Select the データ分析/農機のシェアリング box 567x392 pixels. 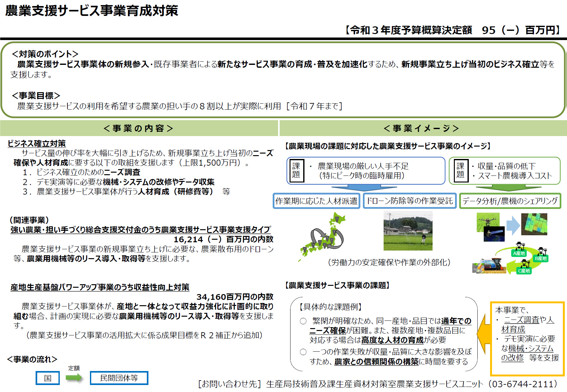510,201
